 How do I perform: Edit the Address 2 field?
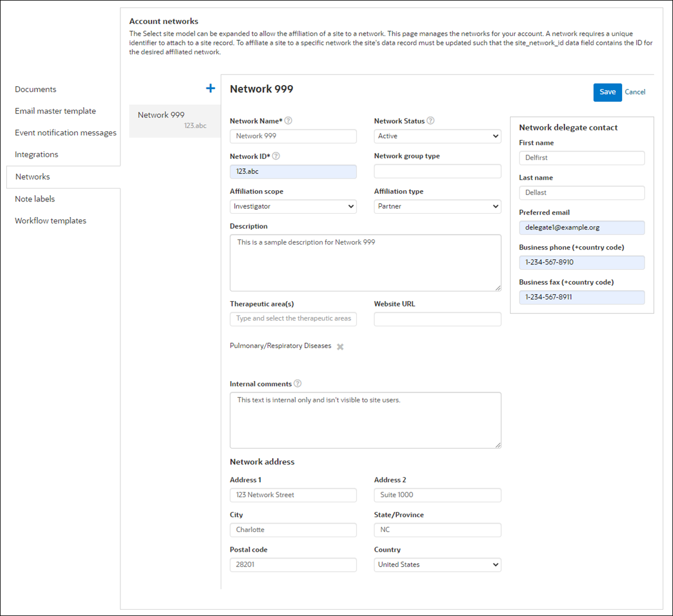click(x=438, y=495)
